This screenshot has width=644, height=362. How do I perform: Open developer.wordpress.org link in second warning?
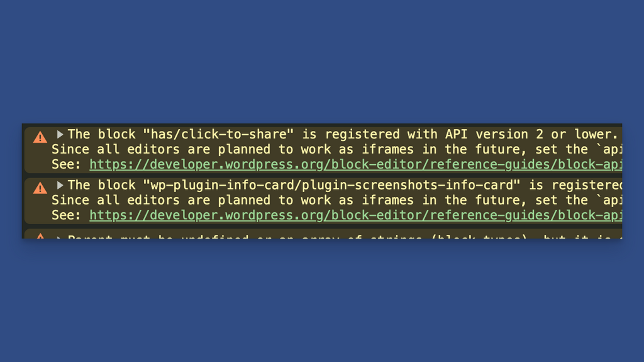(356, 215)
